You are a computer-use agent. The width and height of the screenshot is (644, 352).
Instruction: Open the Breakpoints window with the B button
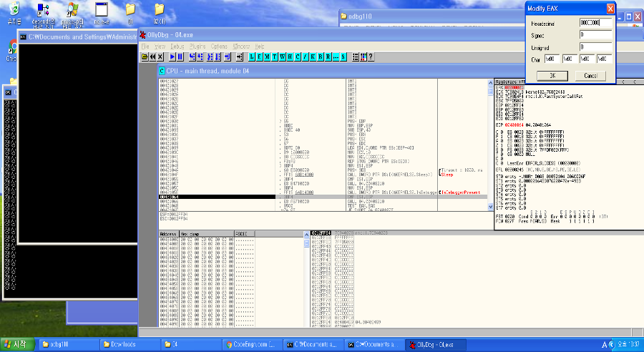[x=321, y=57]
